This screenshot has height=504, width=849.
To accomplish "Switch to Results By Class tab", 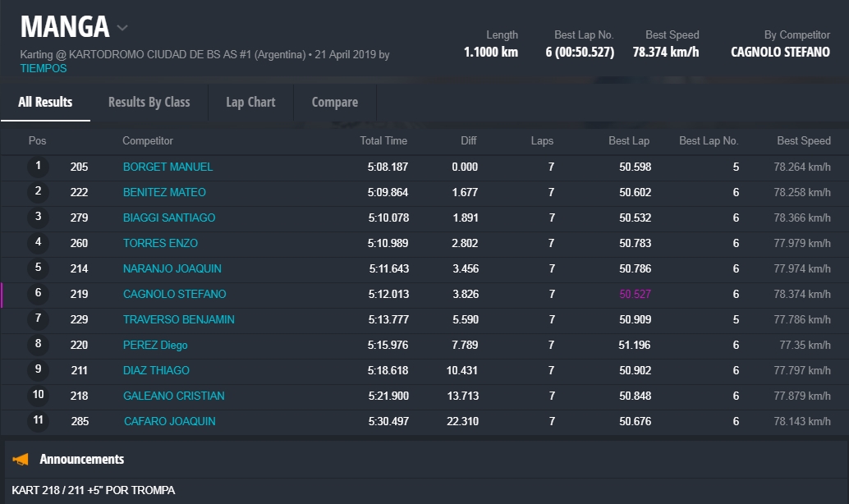I will pos(149,103).
